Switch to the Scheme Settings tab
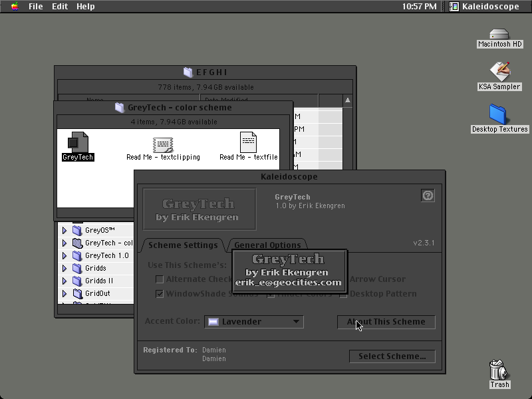 point(183,245)
